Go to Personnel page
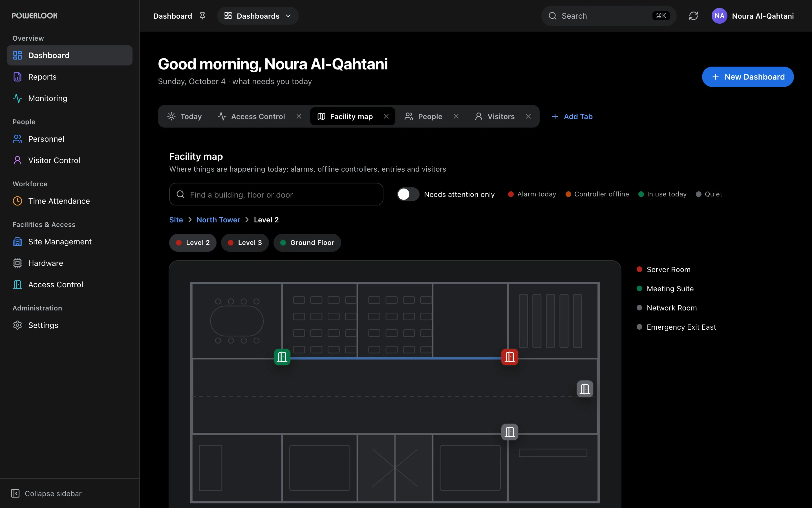This screenshot has width=812, height=508. (69, 139)
